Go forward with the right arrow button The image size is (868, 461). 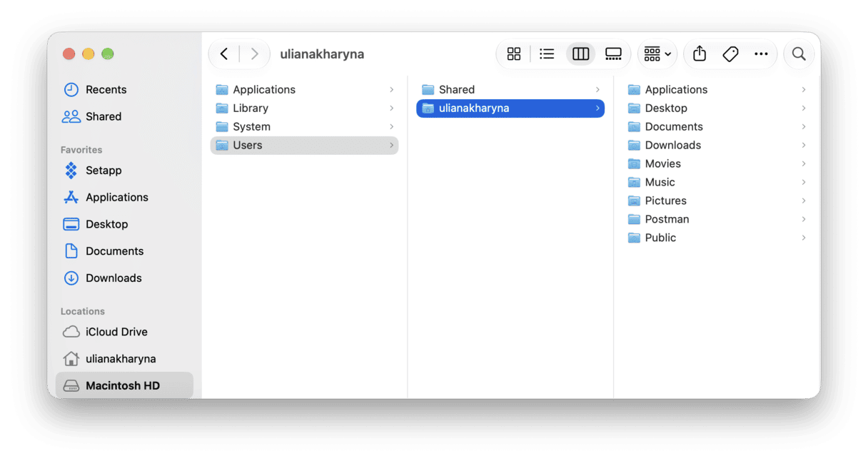click(254, 54)
